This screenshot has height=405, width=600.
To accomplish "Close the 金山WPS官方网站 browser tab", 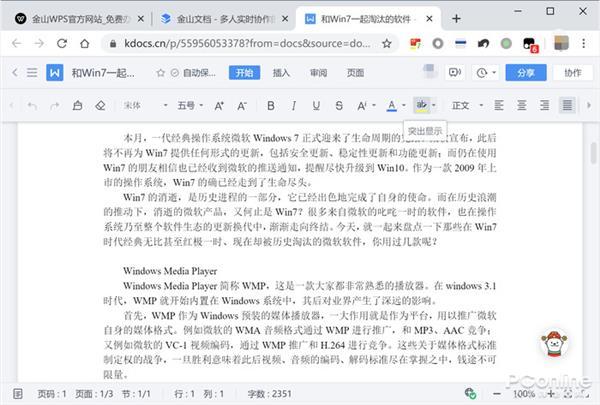I will (141, 18).
